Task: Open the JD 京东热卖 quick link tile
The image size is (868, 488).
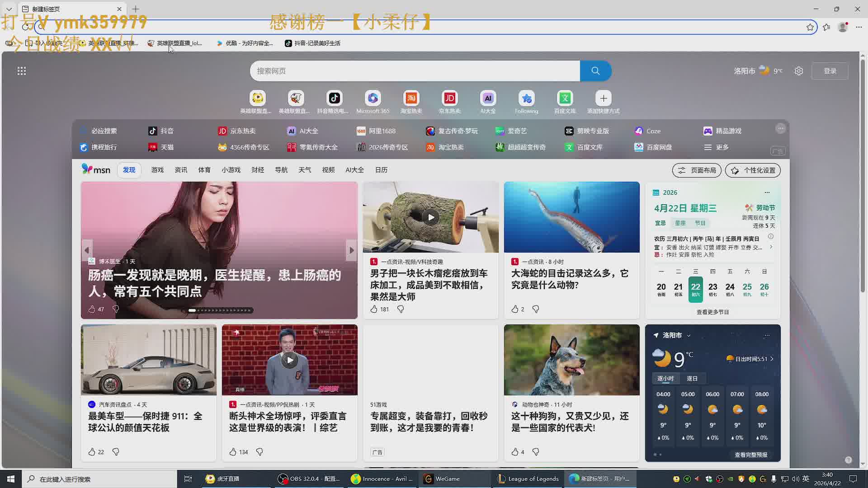Action: click(449, 99)
